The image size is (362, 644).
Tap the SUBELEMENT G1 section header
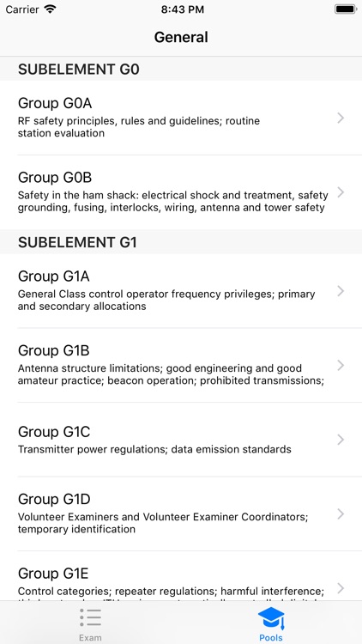click(181, 241)
